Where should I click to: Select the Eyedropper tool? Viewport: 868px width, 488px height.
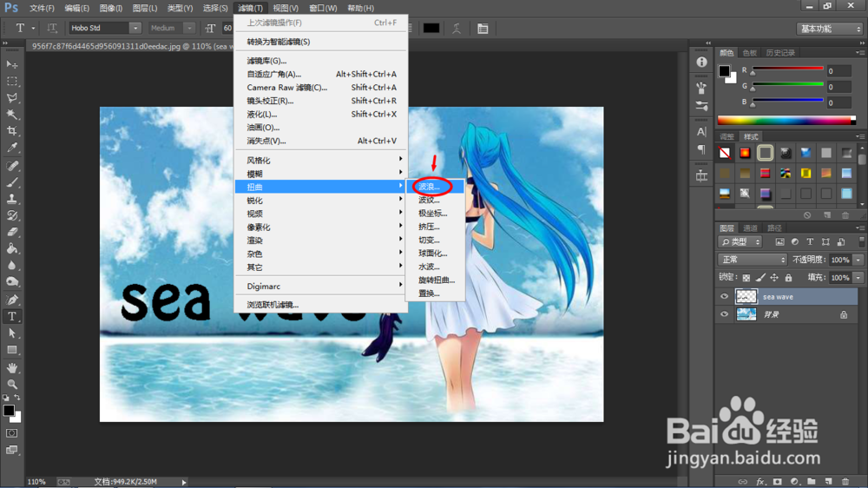pyautogui.click(x=11, y=148)
